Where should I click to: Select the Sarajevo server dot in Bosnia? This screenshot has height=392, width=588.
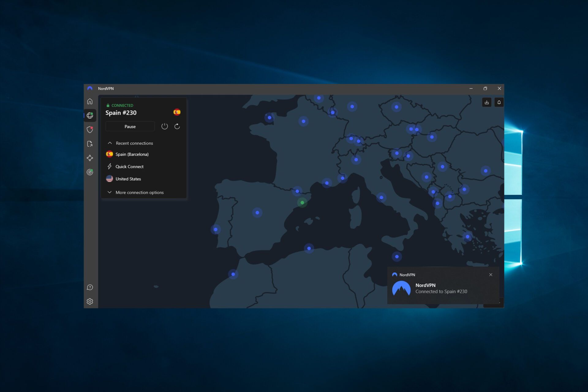(427, 177)
